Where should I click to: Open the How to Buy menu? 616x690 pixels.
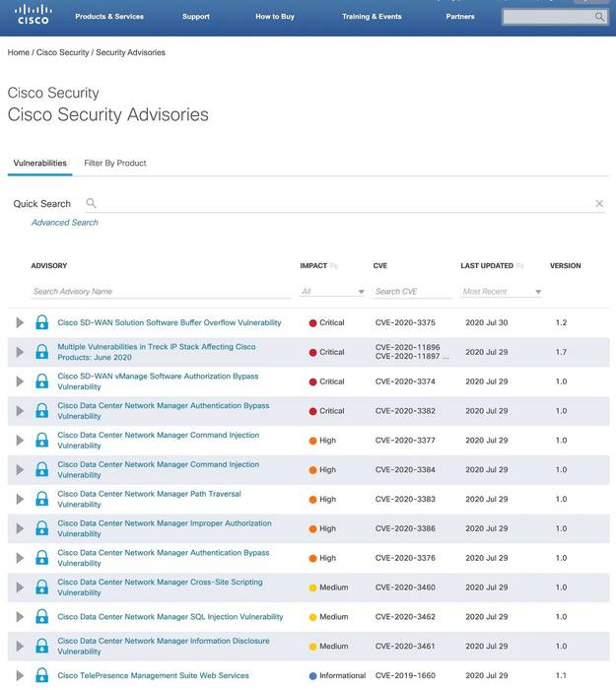pyautogui.click(x=275, y=17)
